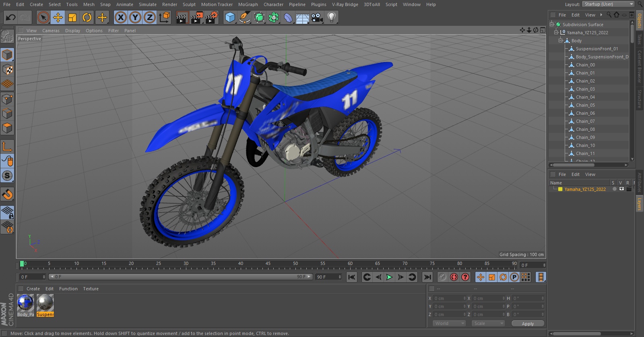Select the spline Pen tool icon
Image resolution: width=644 pixels, height=337 pixels.
point(244,17)
